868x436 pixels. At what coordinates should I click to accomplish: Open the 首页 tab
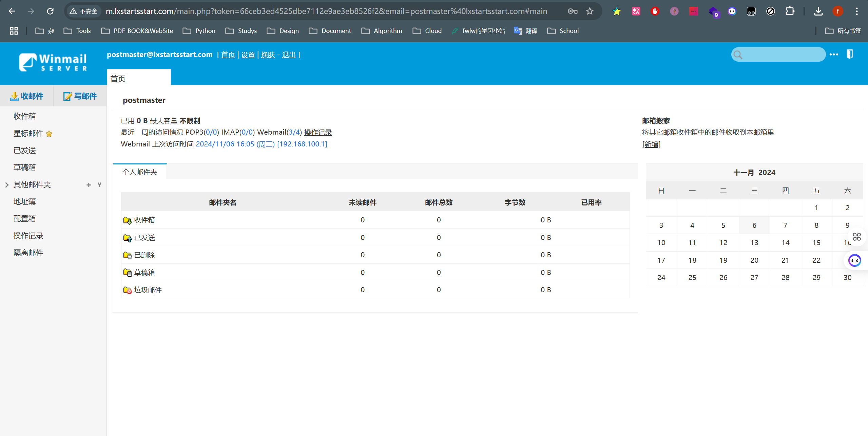[x=138, y=78]
